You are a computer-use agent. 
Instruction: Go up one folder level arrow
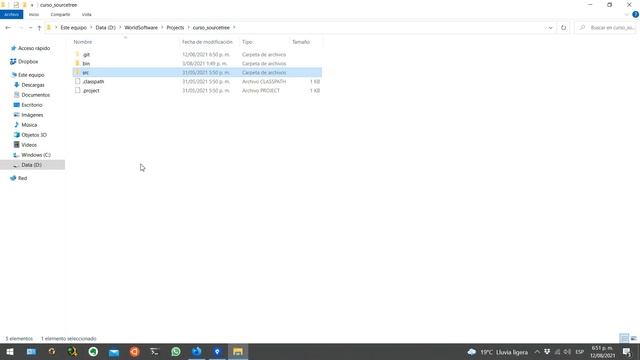click(39, 28)
